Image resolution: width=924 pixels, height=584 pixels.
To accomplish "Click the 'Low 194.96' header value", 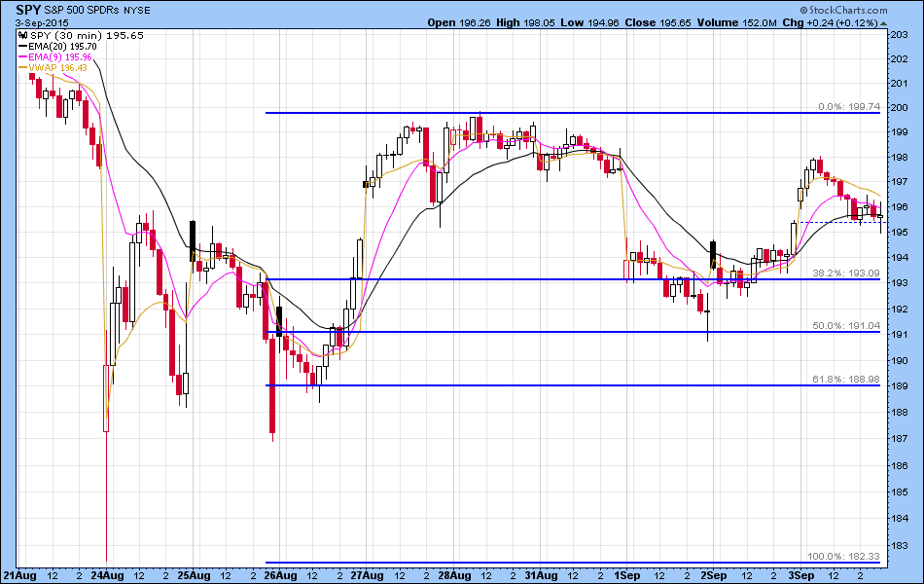I will pyautogui.click(x=589, y=22).
